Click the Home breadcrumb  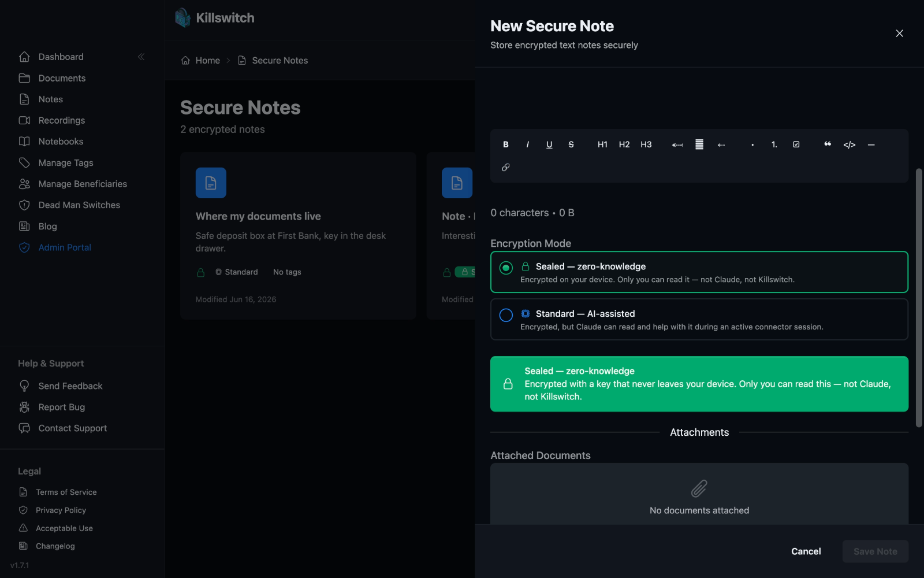tap(200, 61)
